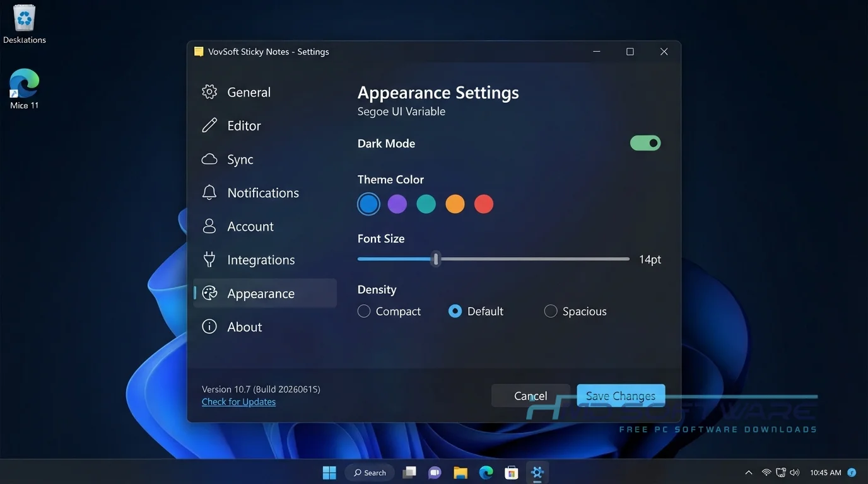
Task: Click the sticky note icon in title bar
Action: (199, 52)
